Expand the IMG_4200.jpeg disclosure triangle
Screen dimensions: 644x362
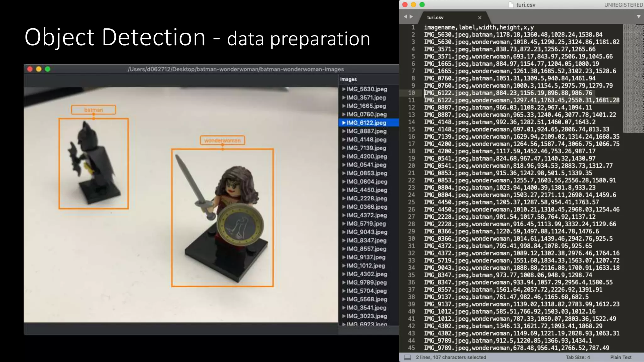344,156
